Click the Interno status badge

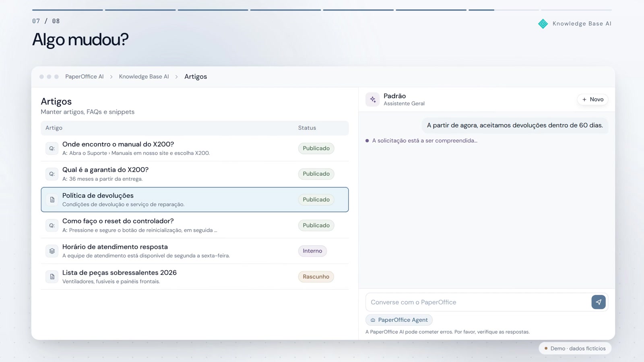(312, 251)
